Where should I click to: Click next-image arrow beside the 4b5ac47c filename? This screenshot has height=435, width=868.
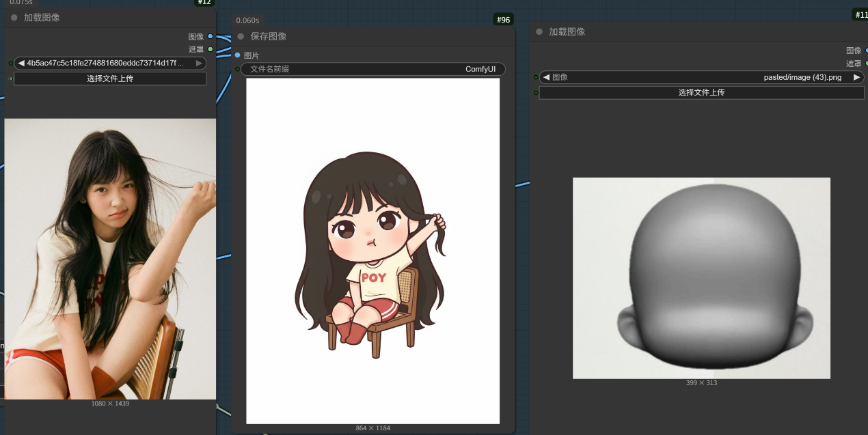pyautogui.click(x=199, y=63)
